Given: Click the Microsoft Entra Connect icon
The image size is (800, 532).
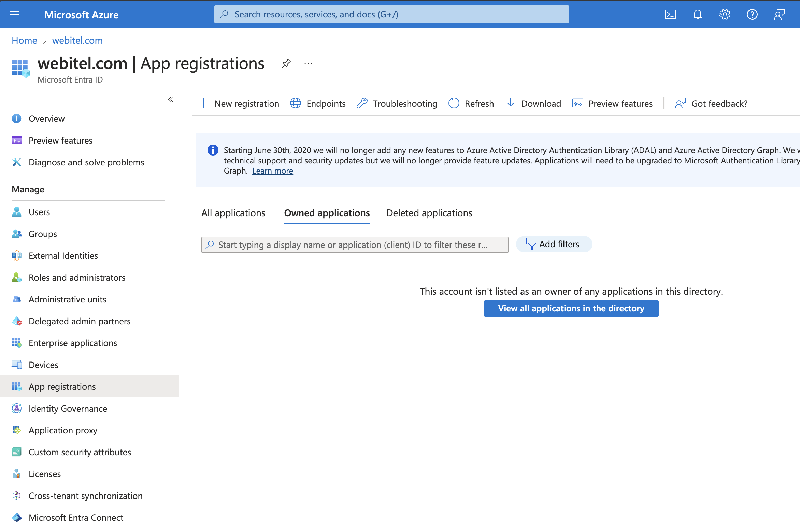Looking at the screenshot, I should [x=16, y=518].
